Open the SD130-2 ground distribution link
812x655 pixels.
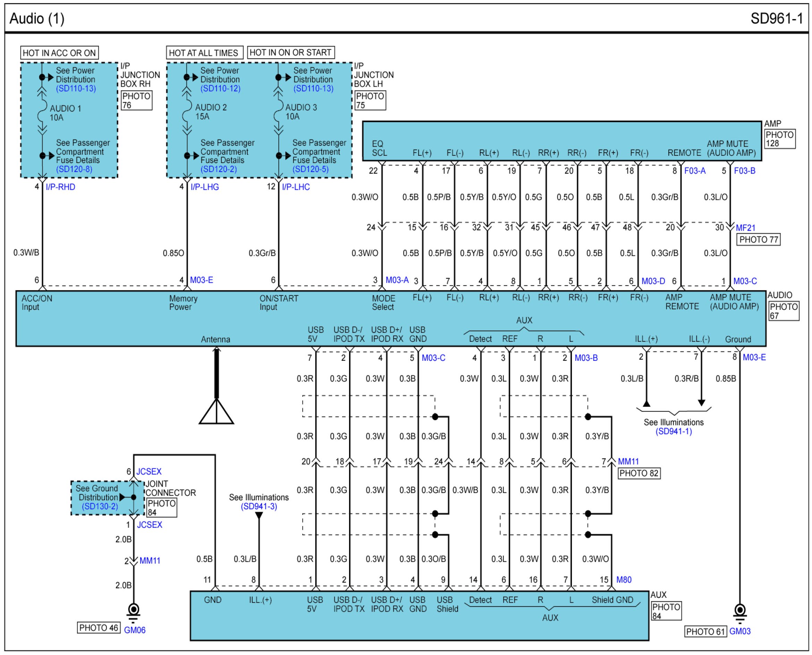click(x=100, y=507)
